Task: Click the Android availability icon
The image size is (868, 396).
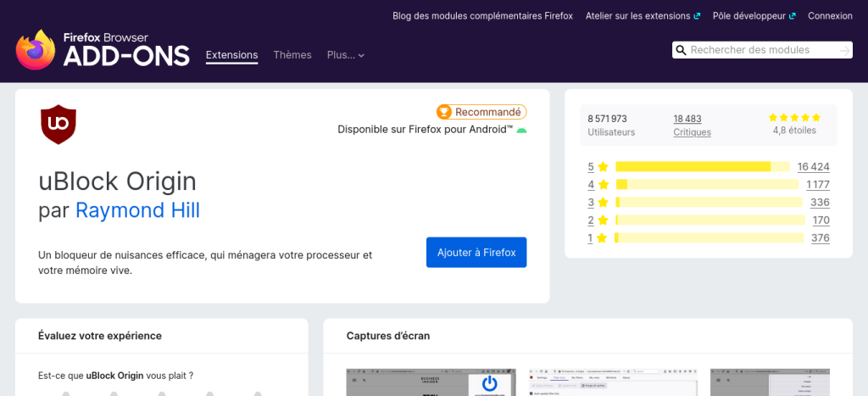Action: tap(521, 130)
